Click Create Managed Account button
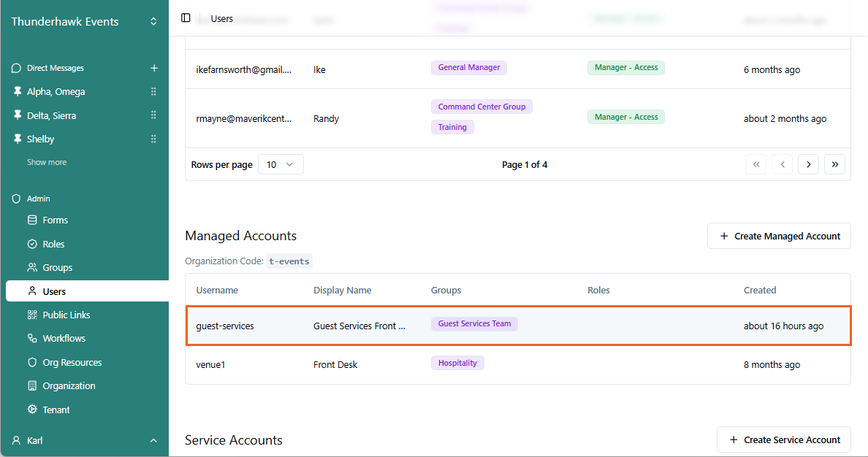Viewport: 868px width, 457px height. (779, 236)
